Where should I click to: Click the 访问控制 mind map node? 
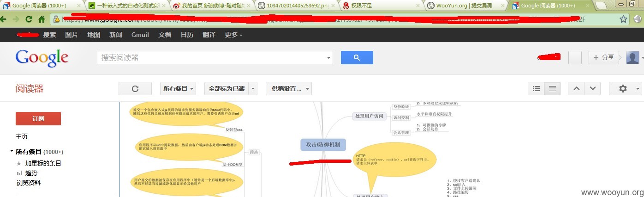[401, 118]
